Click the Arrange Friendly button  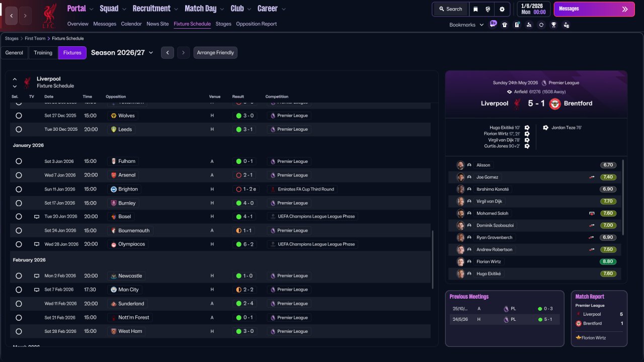(215, 53)
